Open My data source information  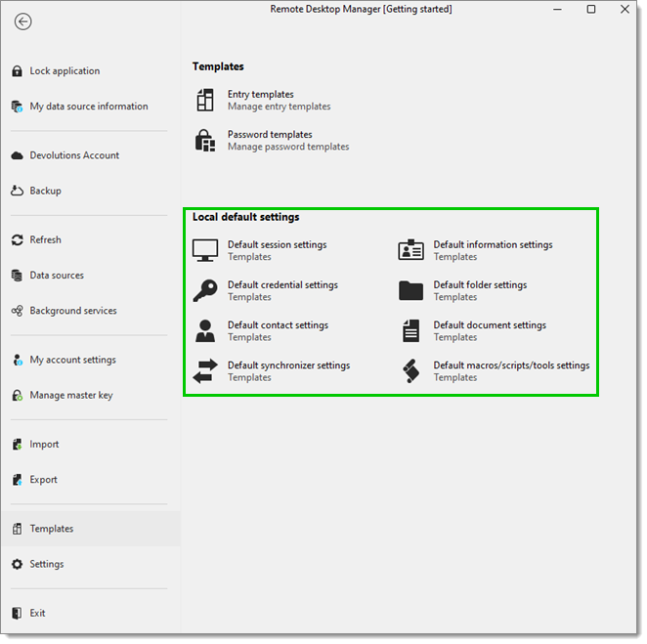coord(90,107)
